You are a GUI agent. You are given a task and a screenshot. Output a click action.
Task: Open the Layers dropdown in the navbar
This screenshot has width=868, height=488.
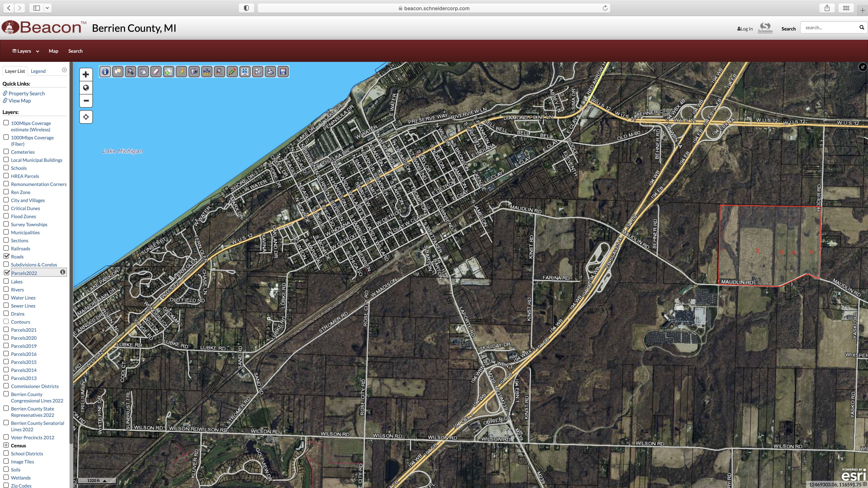25,51
